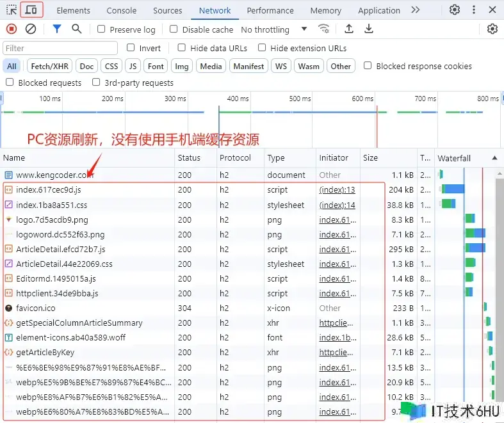
Task: Enable the Preserve log checkbox
Action: point(102,29)
